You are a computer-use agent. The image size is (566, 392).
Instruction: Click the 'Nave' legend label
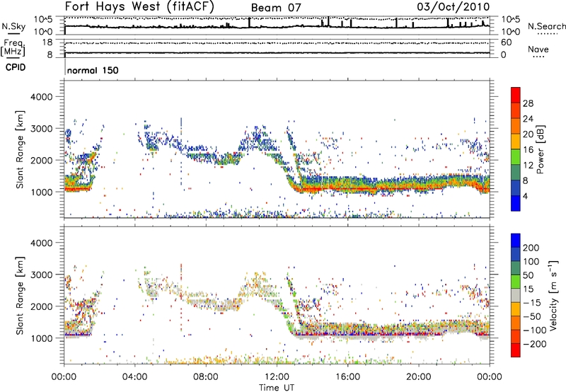pyautogui.click(x=538, y=50)
